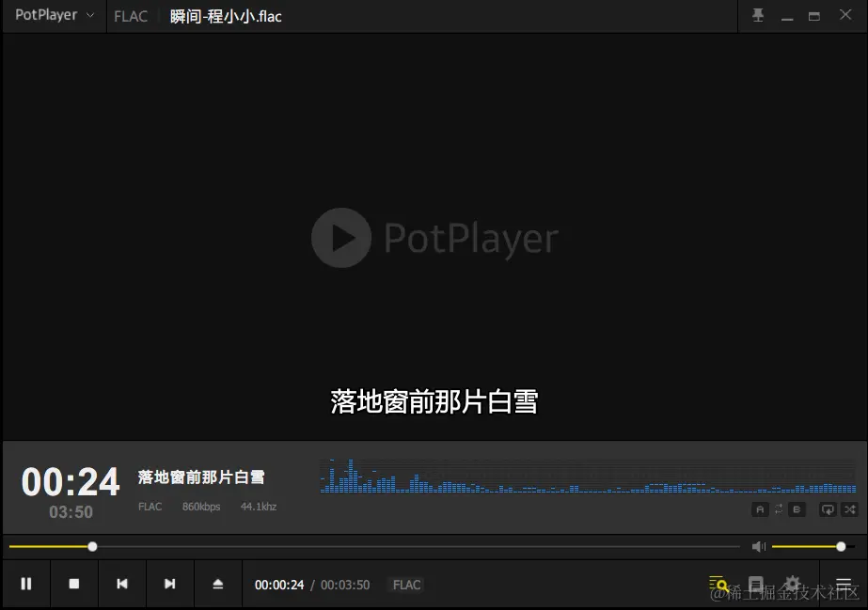Close the PotPlayer window
868x610 pixels.
(845, 15)
